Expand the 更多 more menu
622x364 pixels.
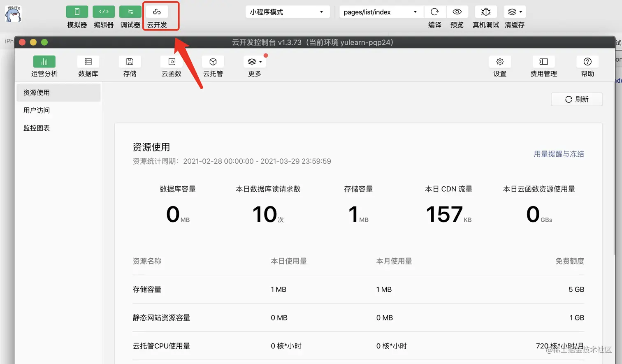[255, 62]
